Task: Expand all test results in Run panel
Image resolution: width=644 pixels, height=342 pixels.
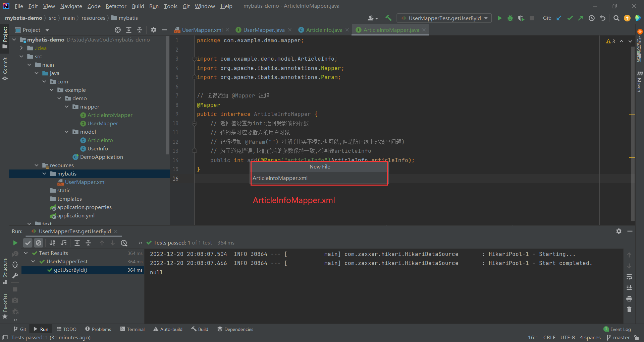Action: (77, 243)
